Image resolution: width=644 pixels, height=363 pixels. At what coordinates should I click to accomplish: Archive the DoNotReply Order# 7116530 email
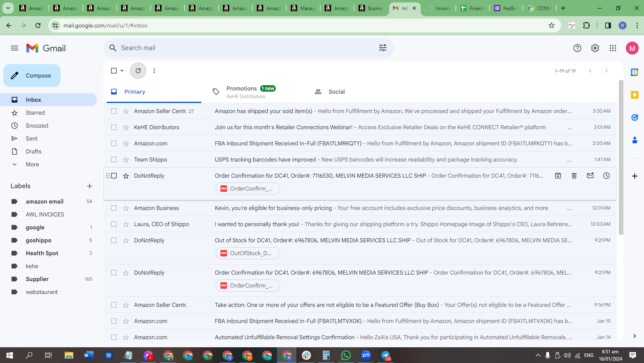pos(558,176)
